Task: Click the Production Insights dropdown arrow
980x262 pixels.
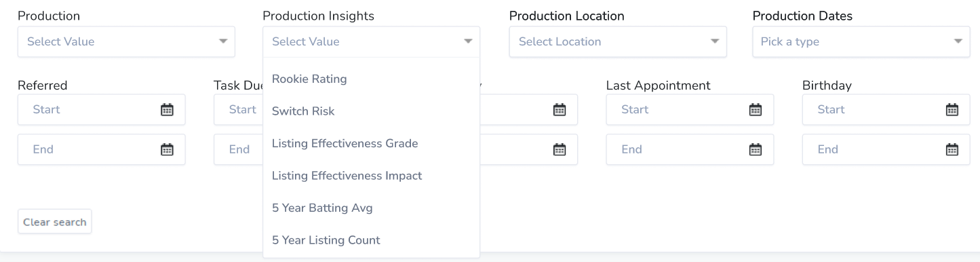Action: point(468,41)
